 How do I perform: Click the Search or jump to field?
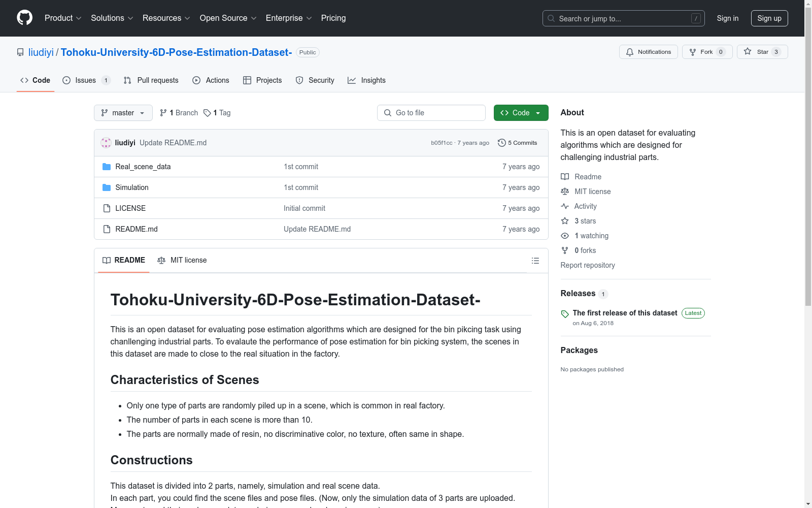click(x=623, y=18)
